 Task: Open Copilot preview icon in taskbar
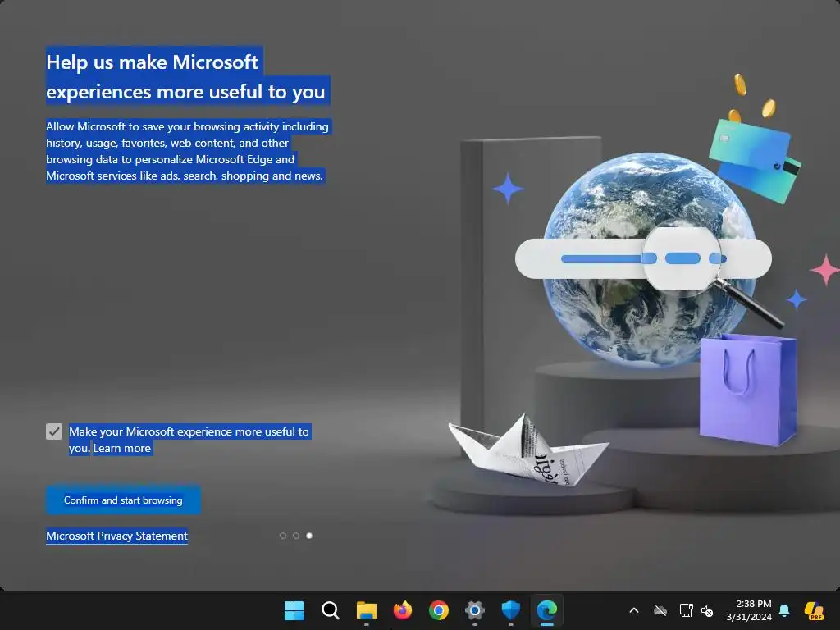tap(814, 610)
